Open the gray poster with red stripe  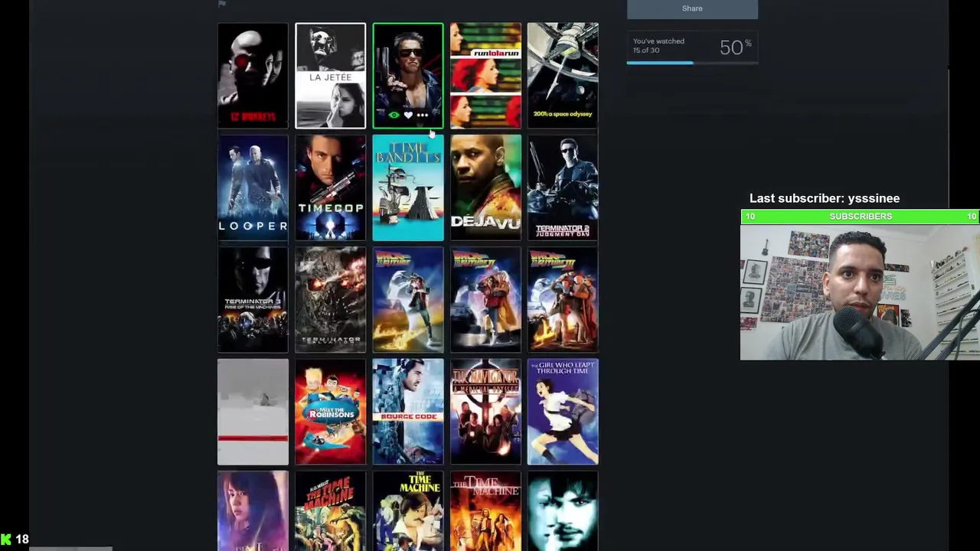tap(253, 412)
